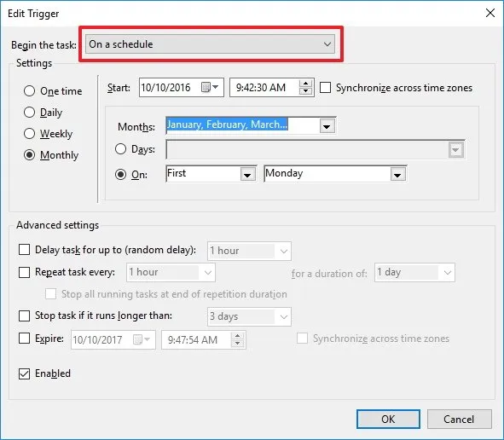This screenshot has width=504, height=440.
Task: Enable Repeat task every checkbox
Action: pos(24,272)
